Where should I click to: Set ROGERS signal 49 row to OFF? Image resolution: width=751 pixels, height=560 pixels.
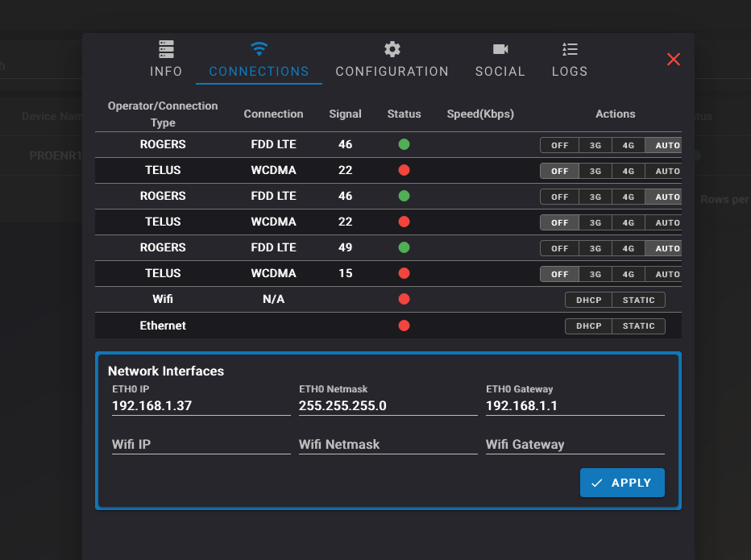pos(559,248)
